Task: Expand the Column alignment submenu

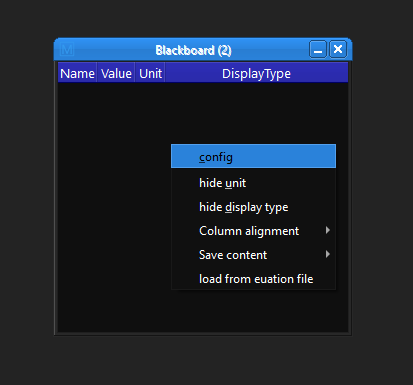Action: [x=253, y=231]
